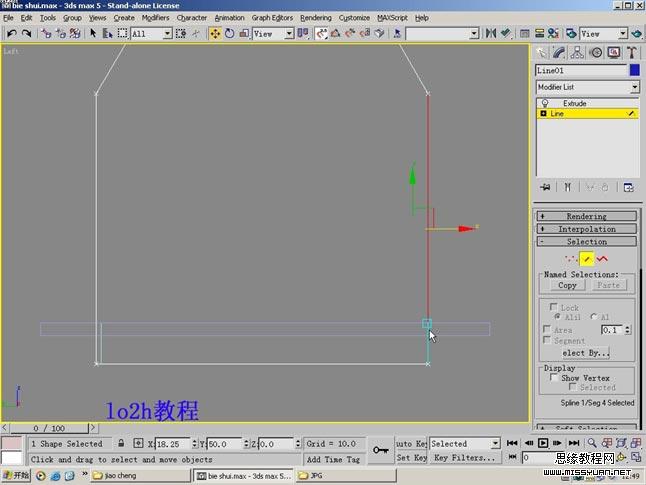This screenshot has width=646, height=485.
Task: Select Spline sub-object level icon
Action: (602, 259)
